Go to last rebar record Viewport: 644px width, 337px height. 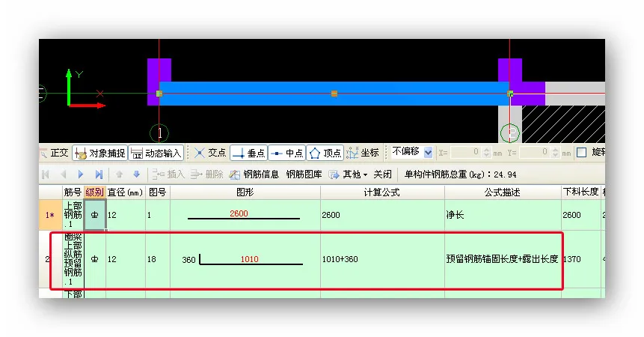[x=99, y=174]
